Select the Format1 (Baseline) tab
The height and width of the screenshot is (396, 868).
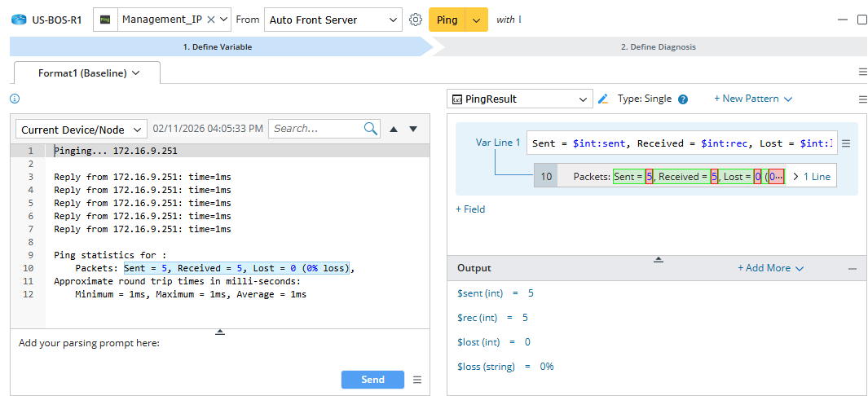[x=88, y=73]
